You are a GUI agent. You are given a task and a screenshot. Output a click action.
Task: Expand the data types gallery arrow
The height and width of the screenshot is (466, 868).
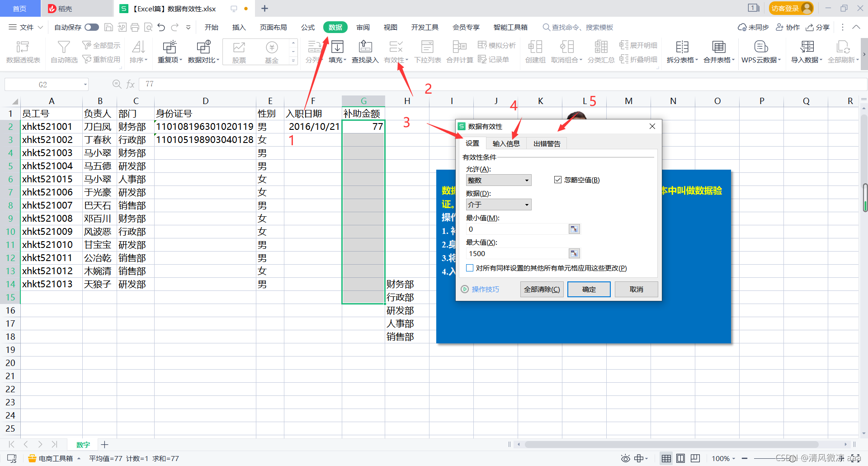point(293,60)
